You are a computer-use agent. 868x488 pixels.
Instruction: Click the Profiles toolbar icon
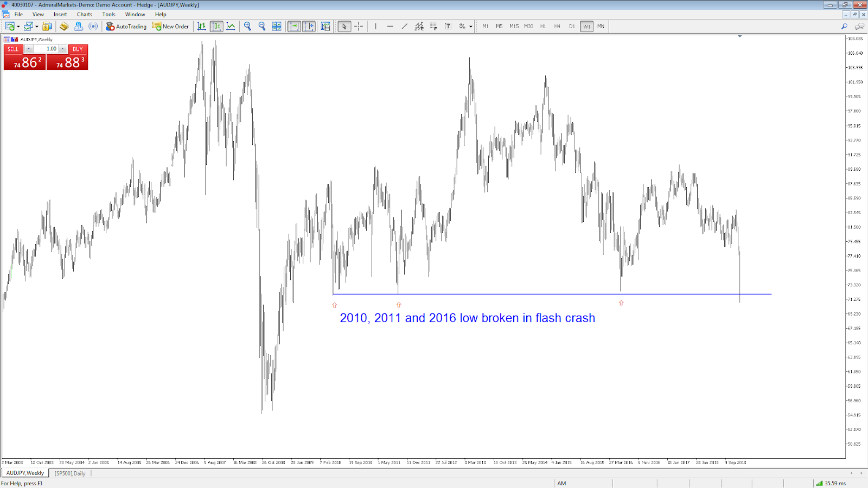coord(28,26)
